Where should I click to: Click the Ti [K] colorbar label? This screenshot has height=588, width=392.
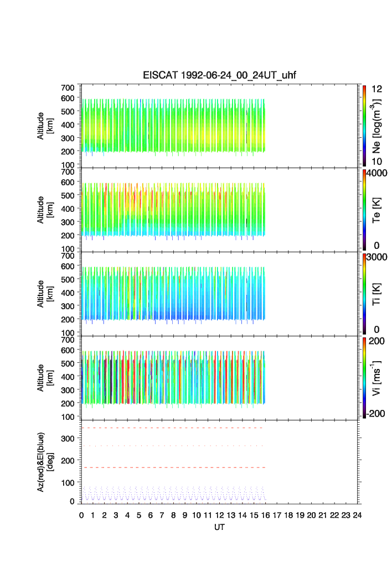click(x=376, y=294)
